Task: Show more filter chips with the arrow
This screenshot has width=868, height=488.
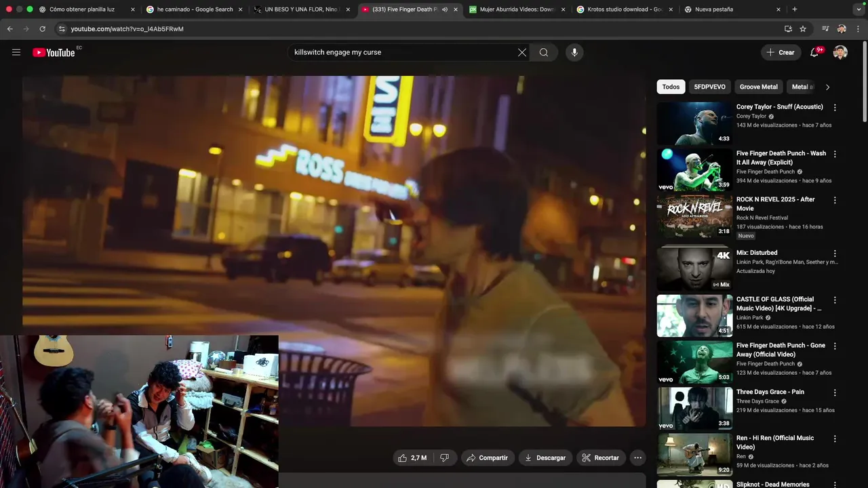Action: tap(827, 87)
